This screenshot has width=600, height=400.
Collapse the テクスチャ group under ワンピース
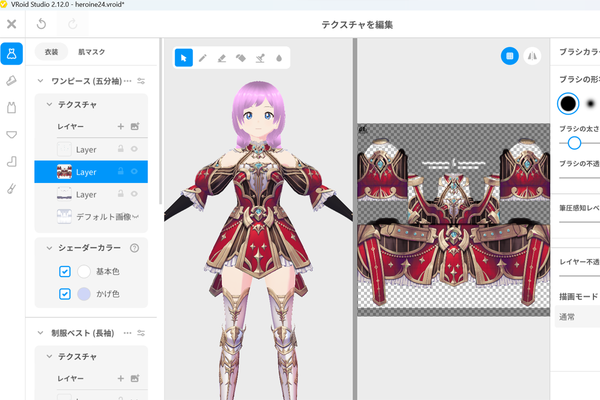click(x=49, y=104)
